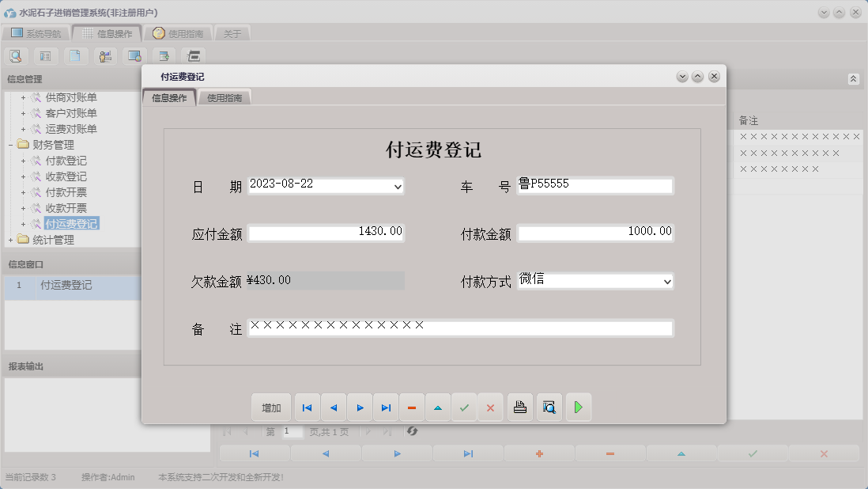Open the 付款方式 payment method dropdown
This screenshot has height=489, width=868.
coord(669,281)
